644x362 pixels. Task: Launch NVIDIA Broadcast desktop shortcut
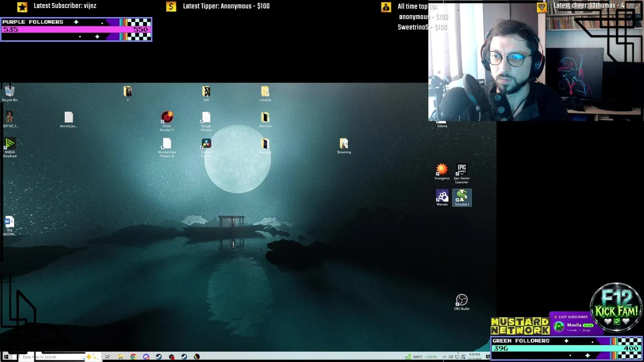click(10, 148)
